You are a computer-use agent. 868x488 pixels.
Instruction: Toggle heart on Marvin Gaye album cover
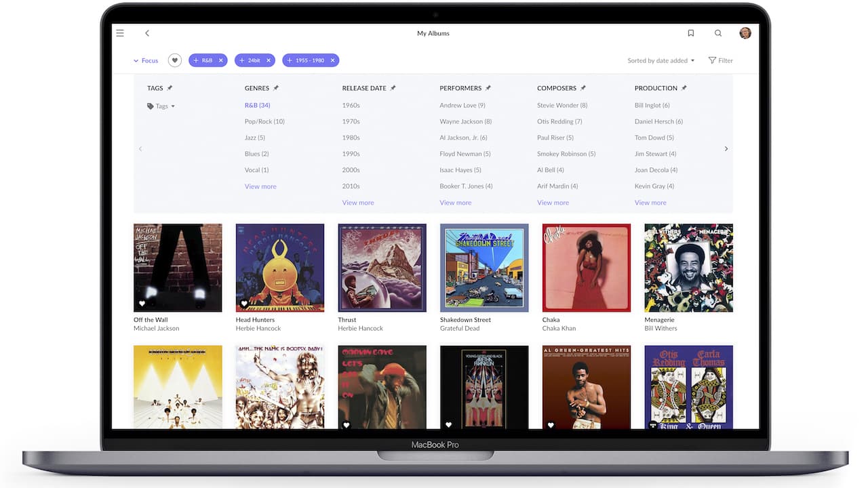(x=347, y=425)
